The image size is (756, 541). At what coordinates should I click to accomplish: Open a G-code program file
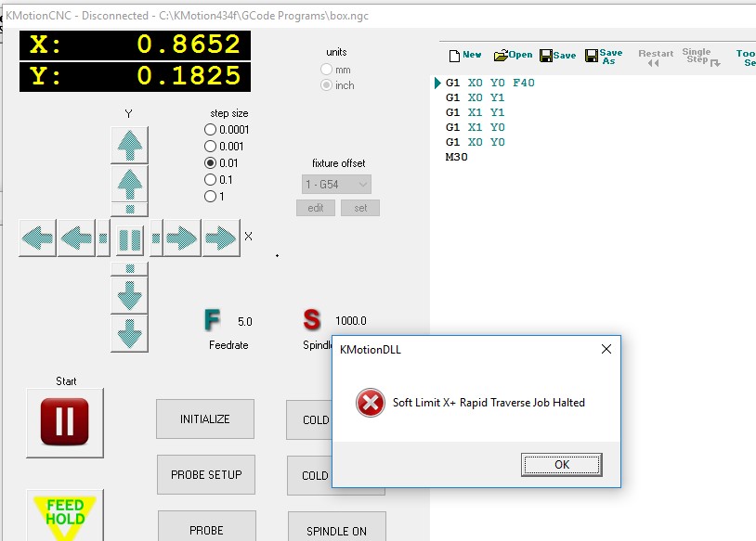[513, 56]
